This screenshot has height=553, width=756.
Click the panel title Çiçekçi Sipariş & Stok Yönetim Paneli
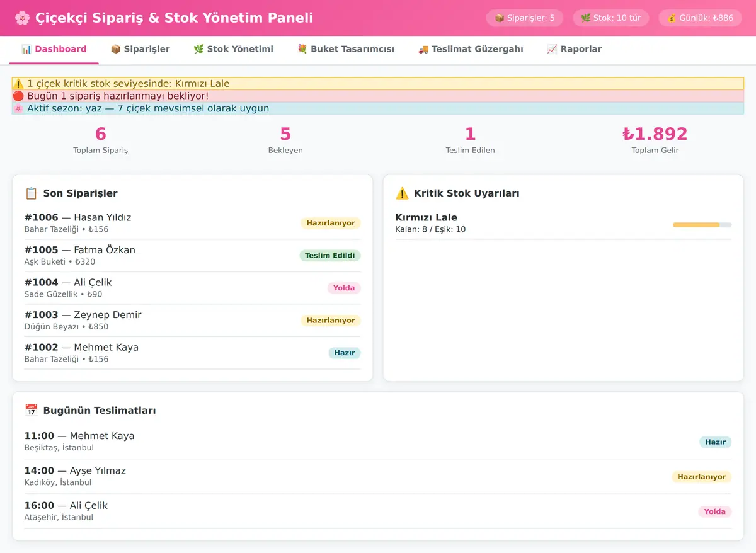[x=175, y=18]
